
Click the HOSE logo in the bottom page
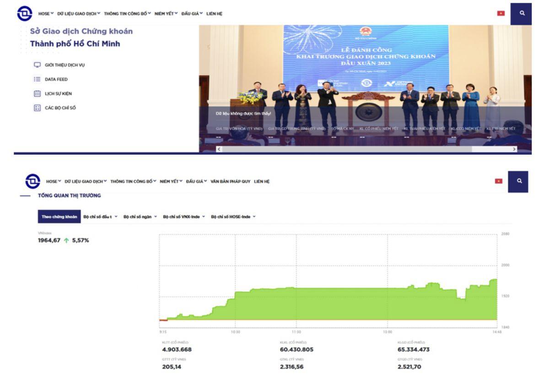click(33, 181)
